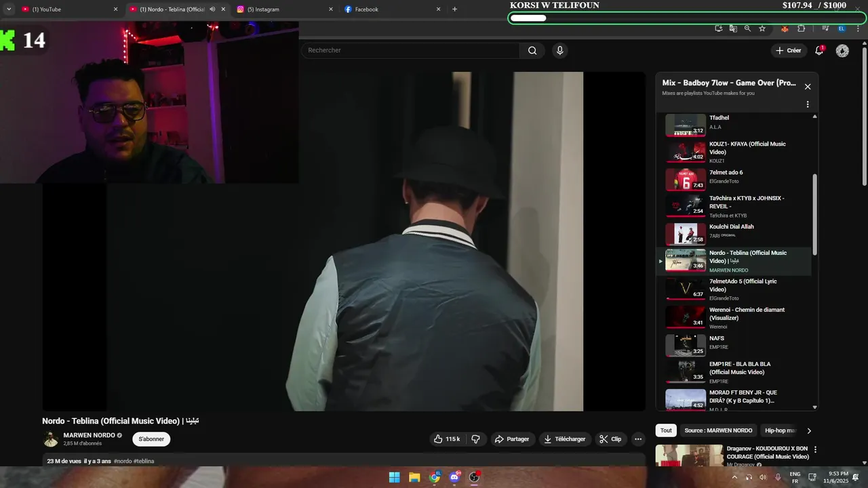Play EMP1RE - BLA BLA BLA video
Image resolution: width=868 pixels, height=488 pixels.
733,372
